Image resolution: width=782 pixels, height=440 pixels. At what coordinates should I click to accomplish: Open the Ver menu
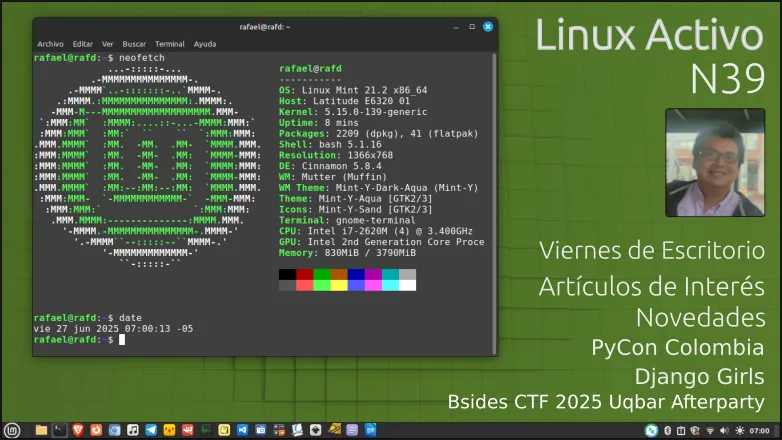(108, 44)
